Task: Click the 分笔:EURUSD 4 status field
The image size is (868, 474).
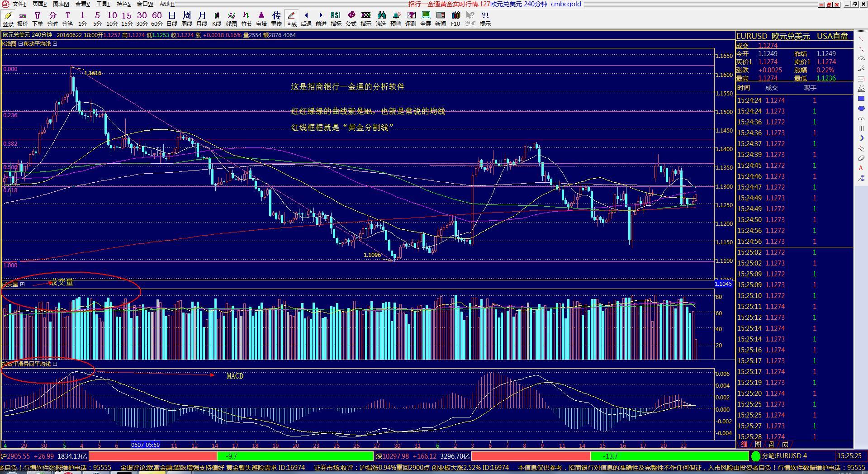Action: pyautogui.click(x=798, y=456)
